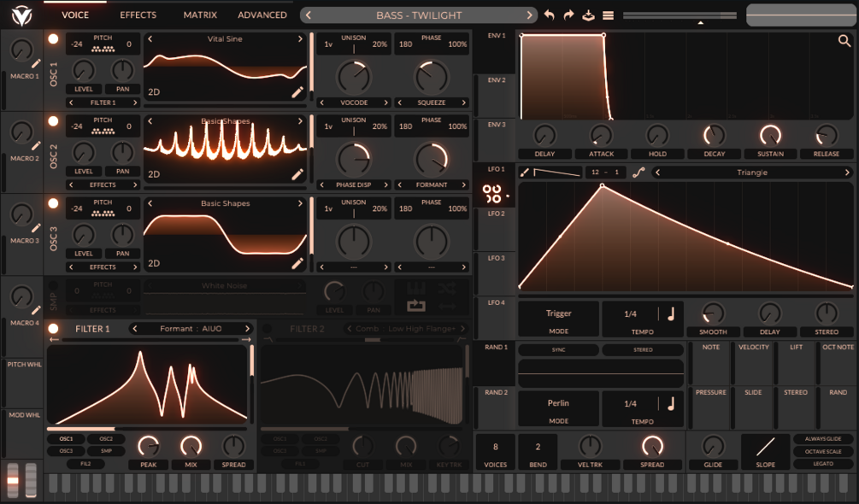Toggle OSC1 input for Filter 1
The width and height of the screenshot is (859, 504).
(x=67, y=439)
